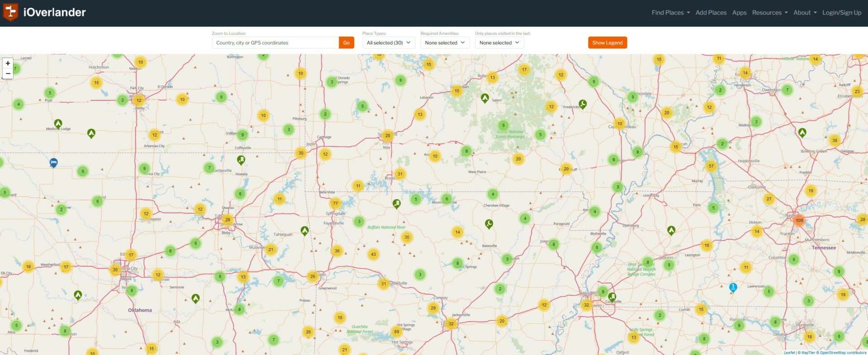Click the Show Legend button
The image size is (868, 355).
[607, 43]
